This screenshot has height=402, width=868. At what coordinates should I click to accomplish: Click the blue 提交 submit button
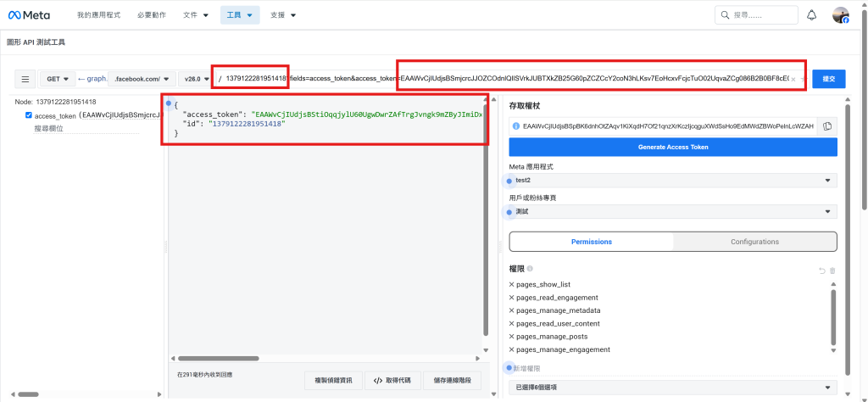[x=829, y=79]
